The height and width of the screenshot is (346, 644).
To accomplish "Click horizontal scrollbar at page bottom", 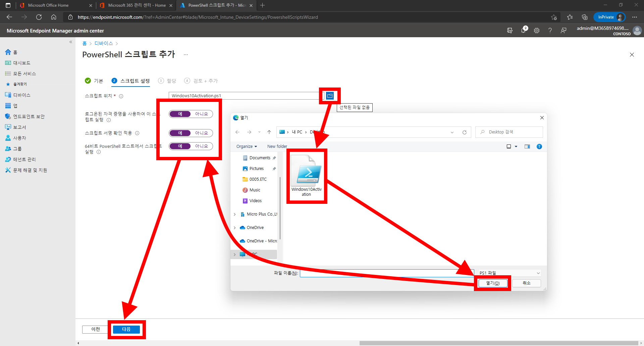I will click(x=499, y=343).
